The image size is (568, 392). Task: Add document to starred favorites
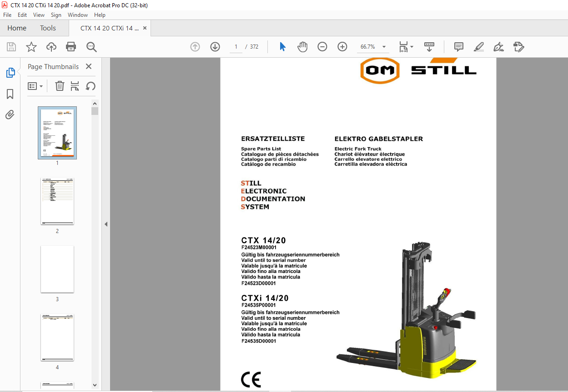(31, 47)
